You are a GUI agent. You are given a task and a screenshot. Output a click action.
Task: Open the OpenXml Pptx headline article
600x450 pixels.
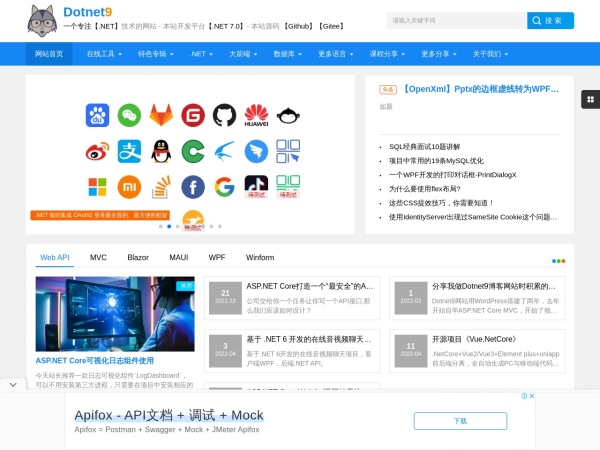[479, 89]
